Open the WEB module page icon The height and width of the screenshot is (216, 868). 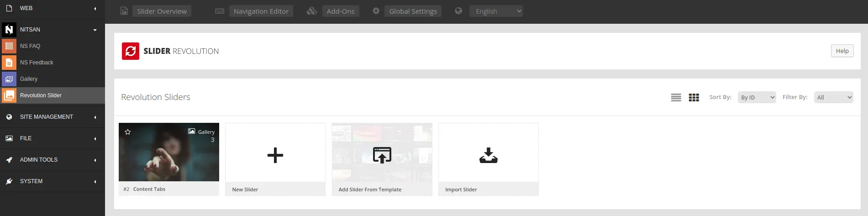click(x=9, y=8)
